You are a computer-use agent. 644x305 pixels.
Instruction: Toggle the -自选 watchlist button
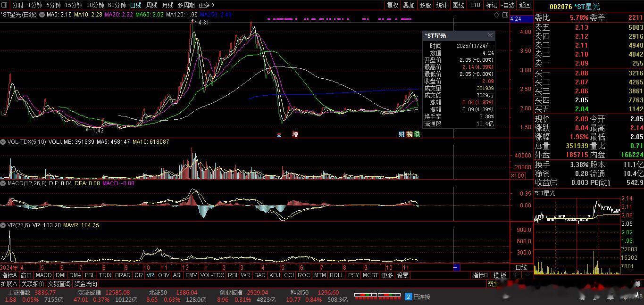pos(508,5)
